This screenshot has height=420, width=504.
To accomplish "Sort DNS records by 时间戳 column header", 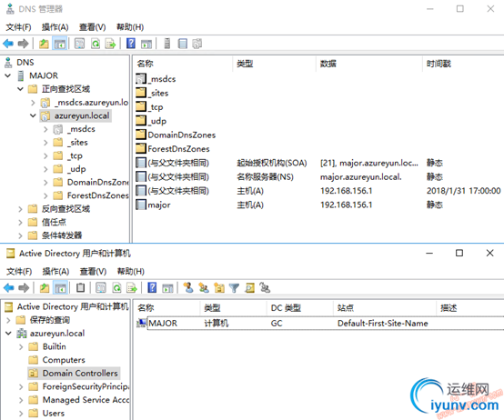I will coord(463,64).
